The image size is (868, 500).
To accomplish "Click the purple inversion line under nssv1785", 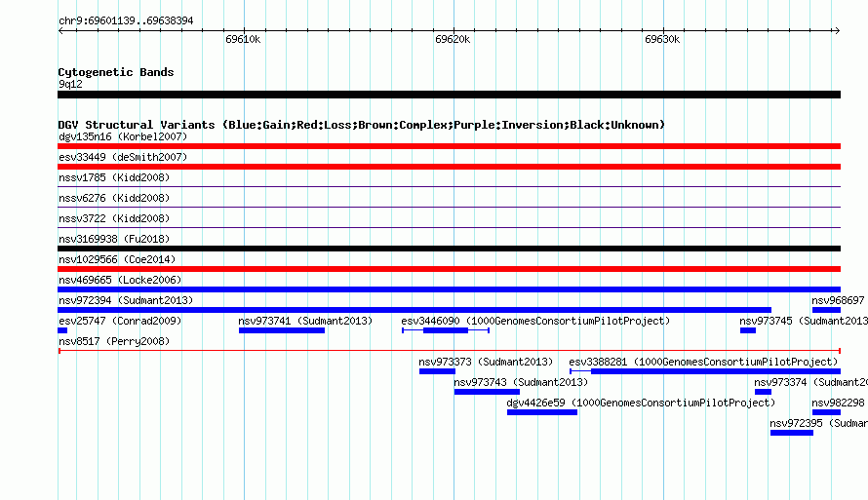I will 449,187.
